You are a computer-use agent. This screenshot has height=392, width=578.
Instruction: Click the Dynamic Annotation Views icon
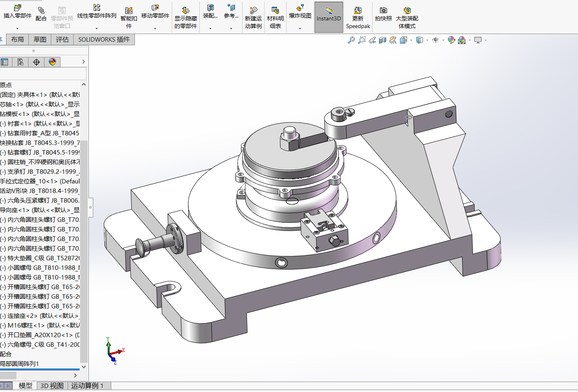click(393, 40)
